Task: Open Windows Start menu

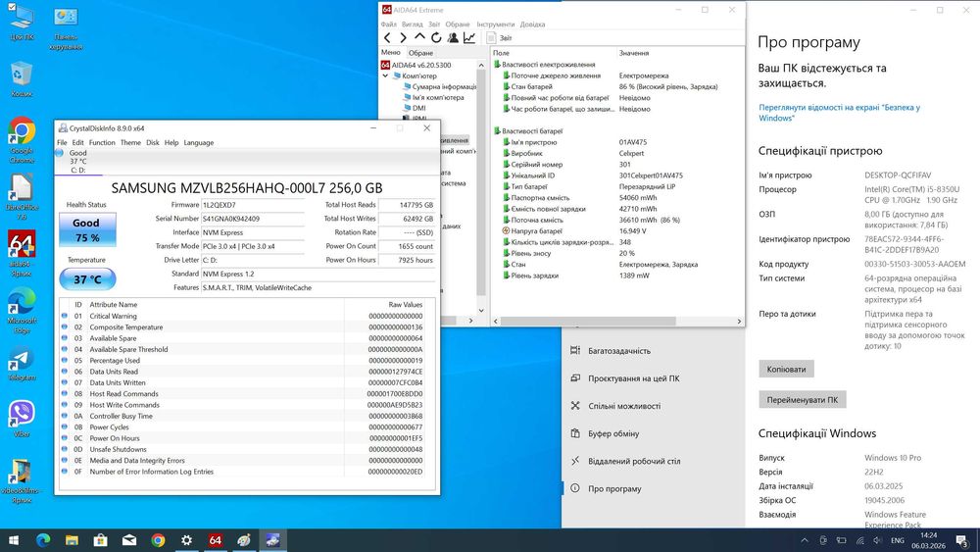Action: [14, 540]
